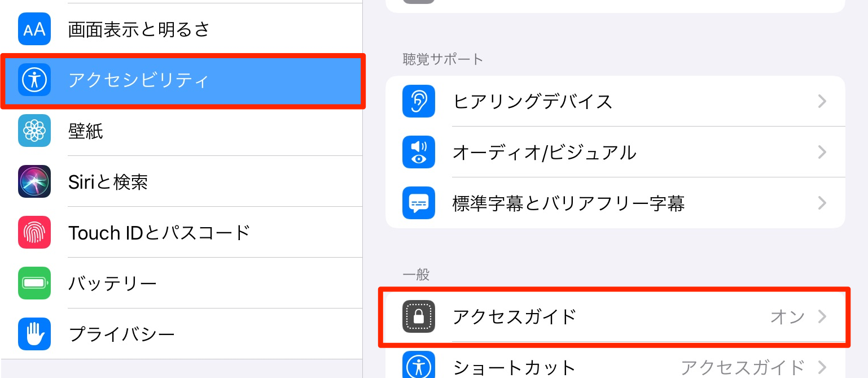
Task: Tap the Touch ID fingerprint icon
Action: 34,232
